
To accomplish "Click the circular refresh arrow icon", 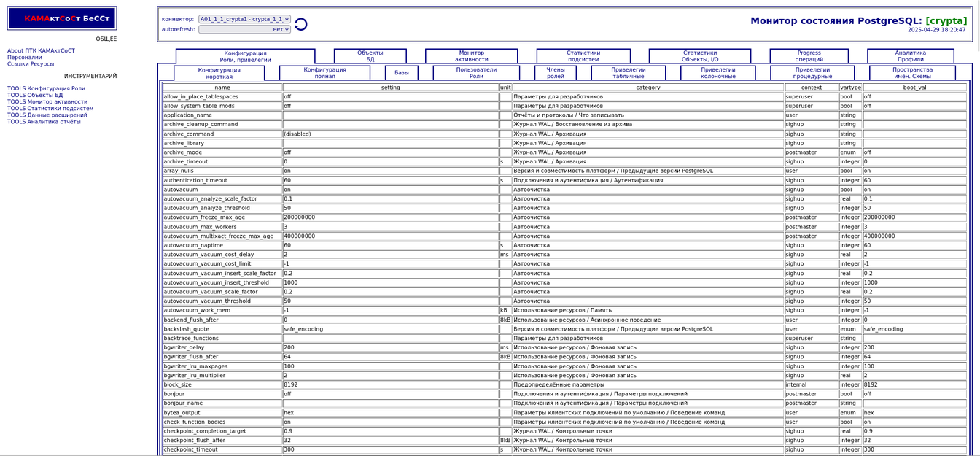I will [300, 24].
